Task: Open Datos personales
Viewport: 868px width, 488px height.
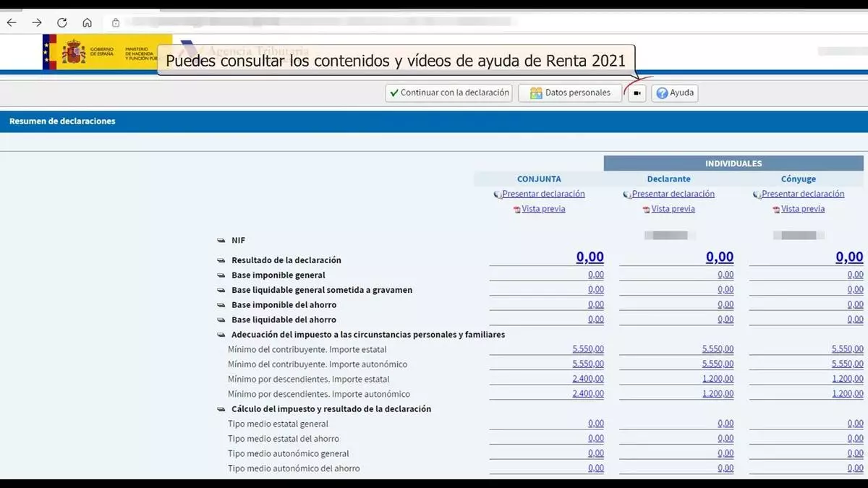Action: point(570,93)
